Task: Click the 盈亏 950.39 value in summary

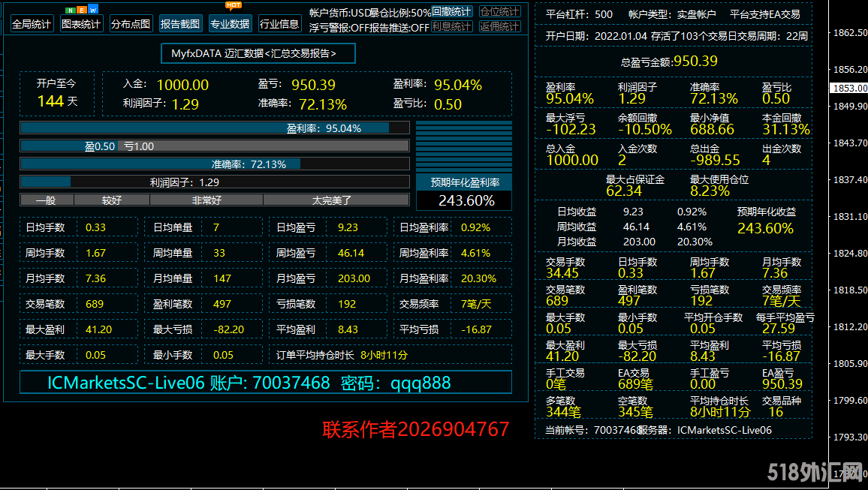Action: coord(313,86)
